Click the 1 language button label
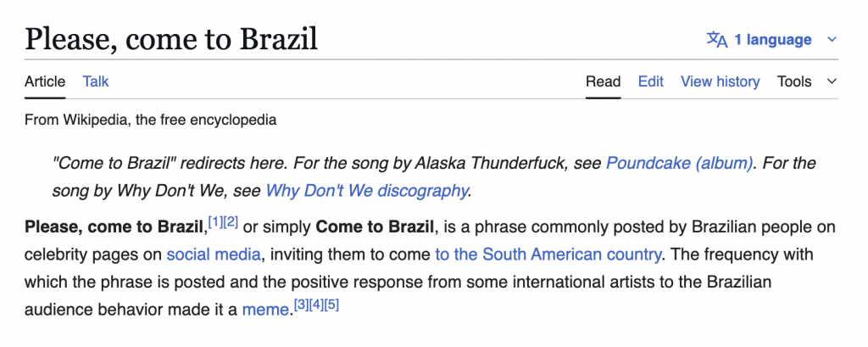This screenshot has height=347, width=868. click(x=772, y=40)
